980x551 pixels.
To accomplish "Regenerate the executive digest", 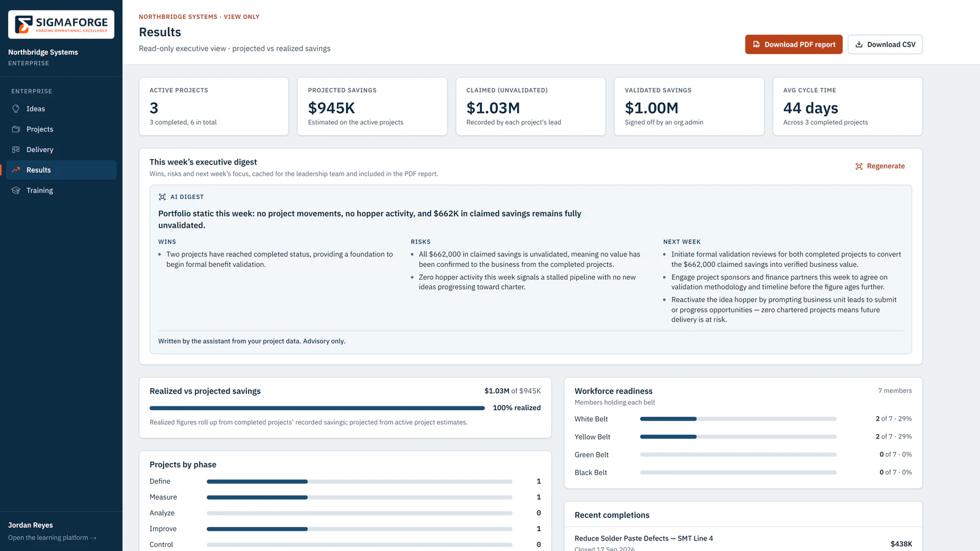I will pyautogui.click(x=880, y=167).
